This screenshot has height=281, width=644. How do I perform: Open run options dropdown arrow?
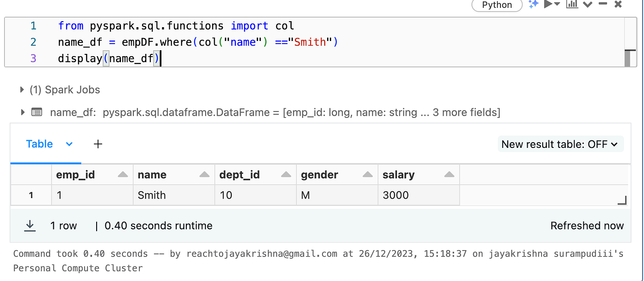pos(557,4)
